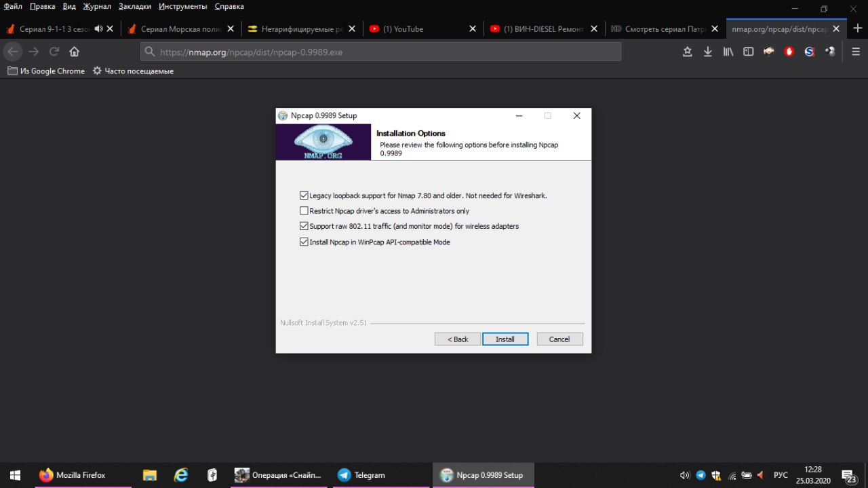Open the taskbar app beside Internet Explorer
Screen dimensions: 868x488
point(212,475)
